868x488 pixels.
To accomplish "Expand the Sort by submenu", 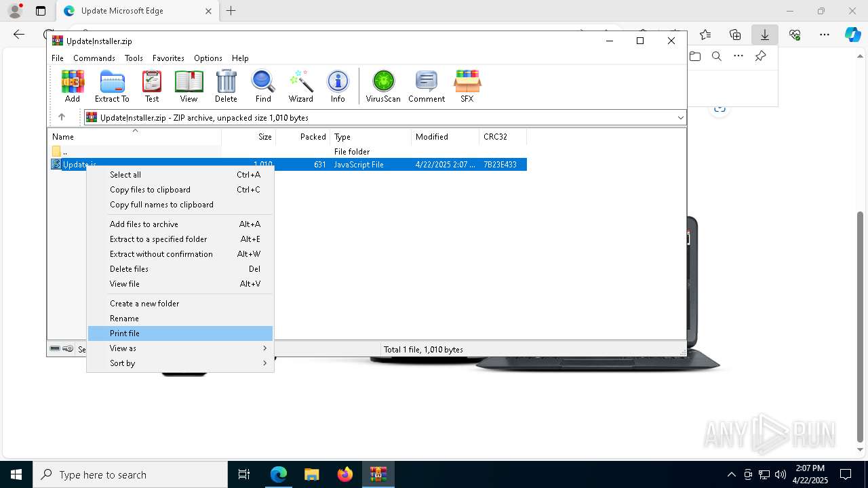I will [x=180, y=363].
